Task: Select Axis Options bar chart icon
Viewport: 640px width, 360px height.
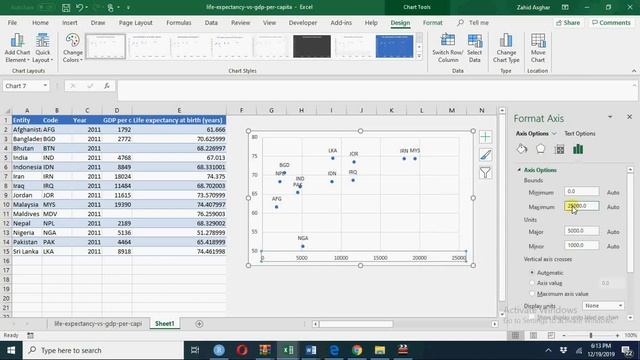Action: point(578,149)
